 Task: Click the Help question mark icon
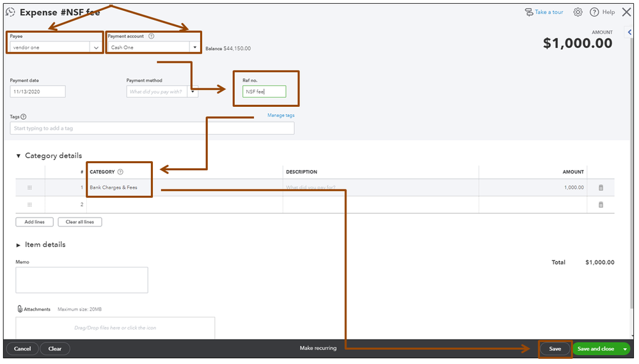click(x=595, y=12)
